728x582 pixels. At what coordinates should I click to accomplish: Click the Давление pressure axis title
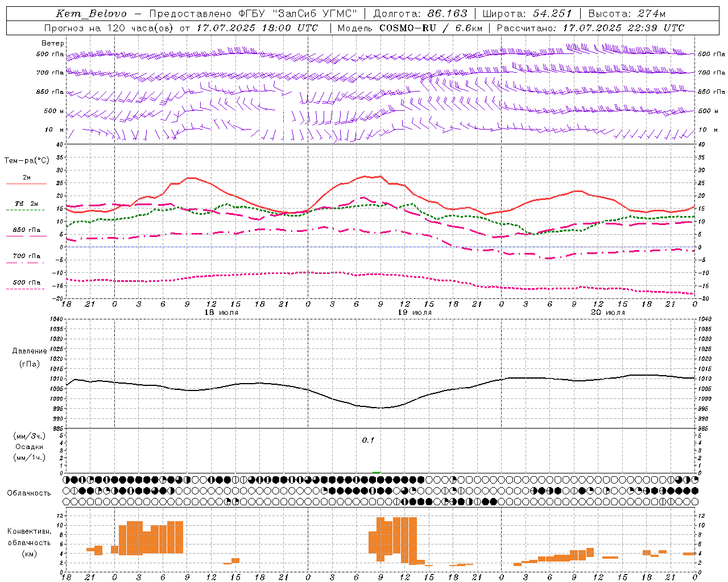coord(30,351)
